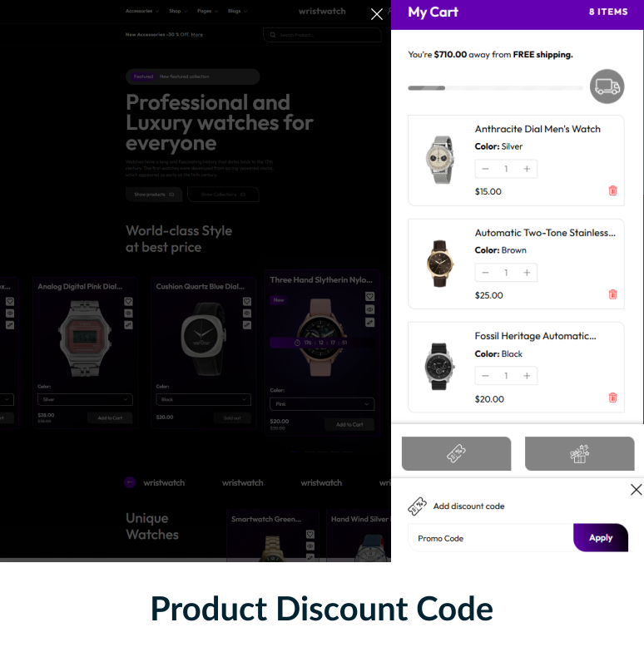Click the free shipping truck icon
The height and width of the screenshot is (652, 644).
tap(607, 86)
